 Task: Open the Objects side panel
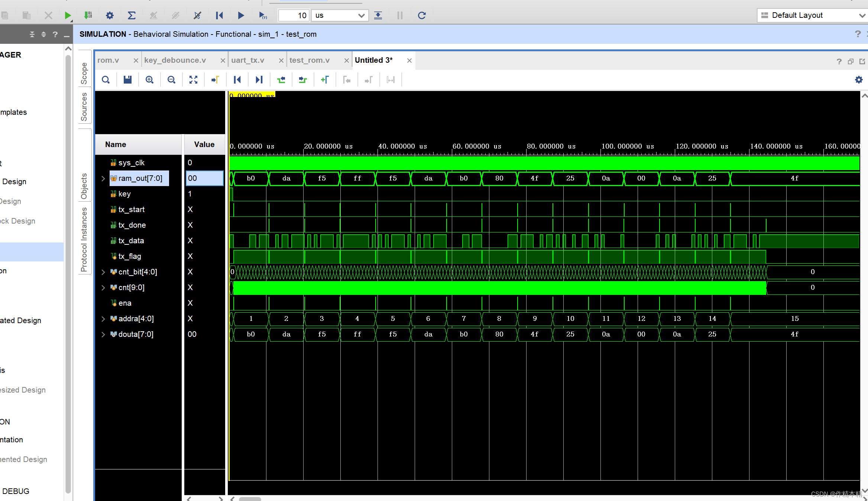84,186
